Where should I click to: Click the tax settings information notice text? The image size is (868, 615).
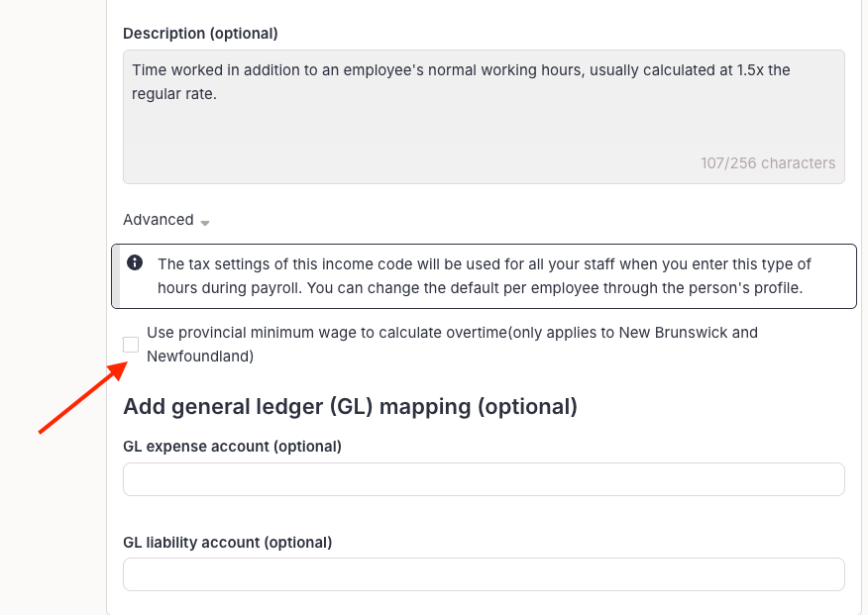(484, 264)
